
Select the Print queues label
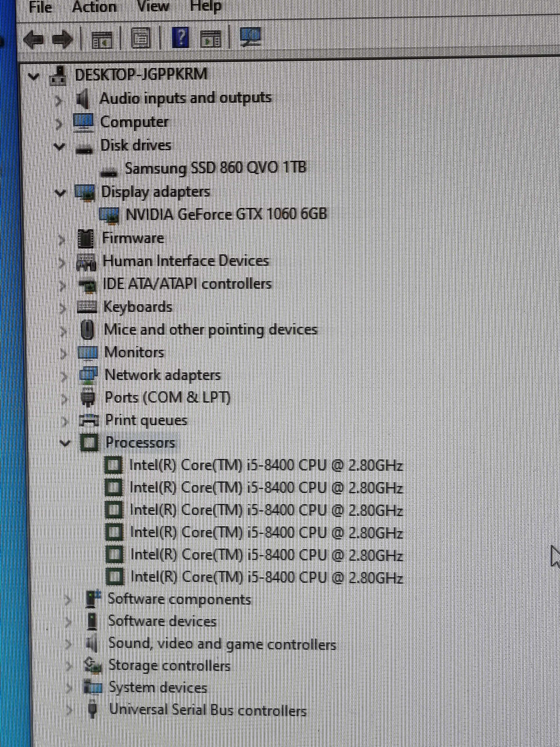click(x=146, y=420)
